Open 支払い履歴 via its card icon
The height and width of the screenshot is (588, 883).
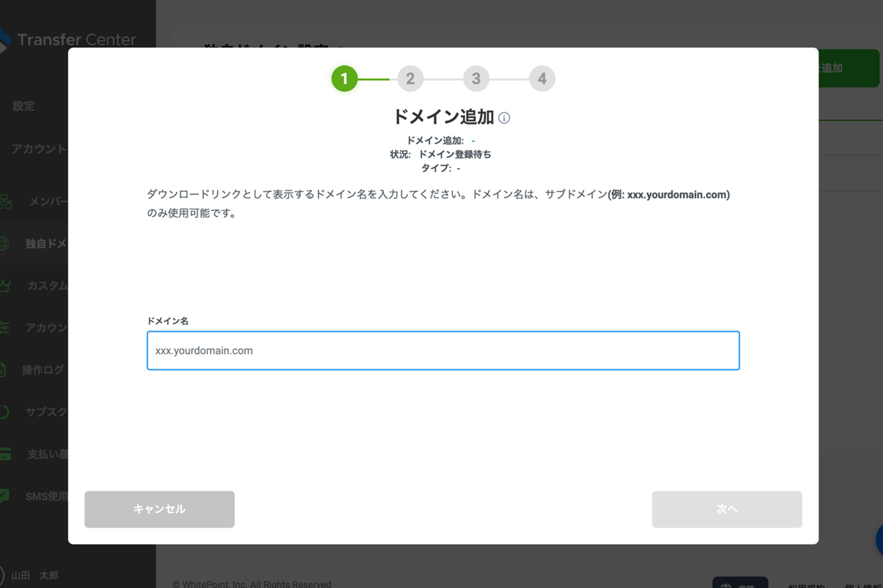click(6, 454)
